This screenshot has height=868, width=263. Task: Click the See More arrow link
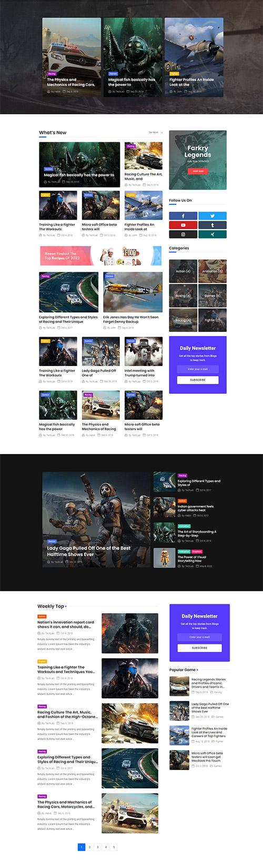pyautogui.click(x=156, y=133)
